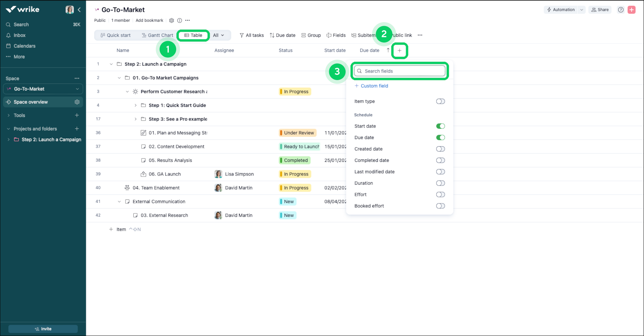Switch to the Gantt Chart tab
The height and width of the screenshot is (336, 644).
click(157, 35)
